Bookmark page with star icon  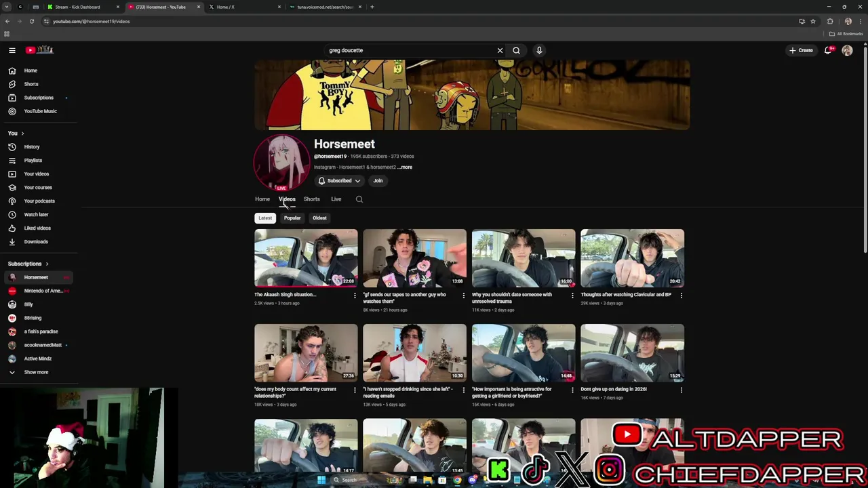812,21
